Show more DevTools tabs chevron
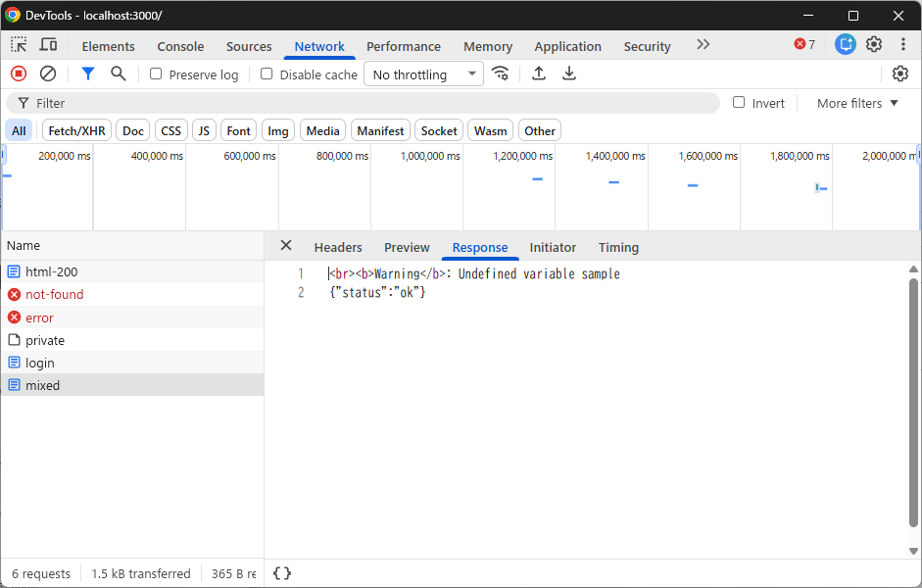The image size is (922, 588). (x=703, y=45)
